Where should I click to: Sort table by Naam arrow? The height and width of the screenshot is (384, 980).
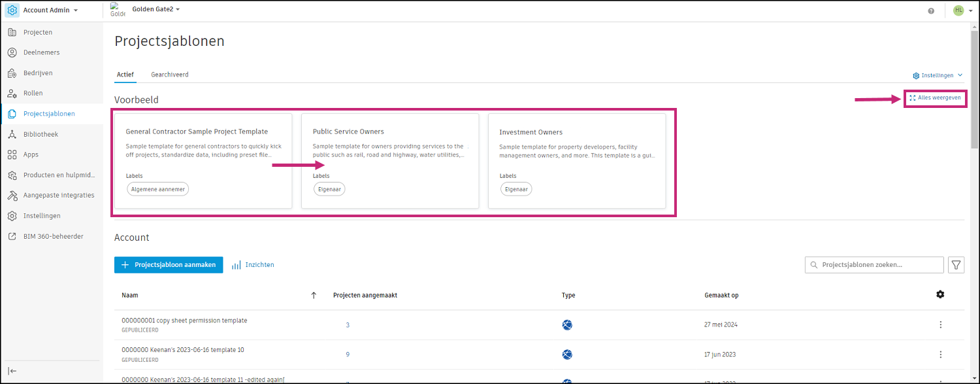click(x=314, y=295)
